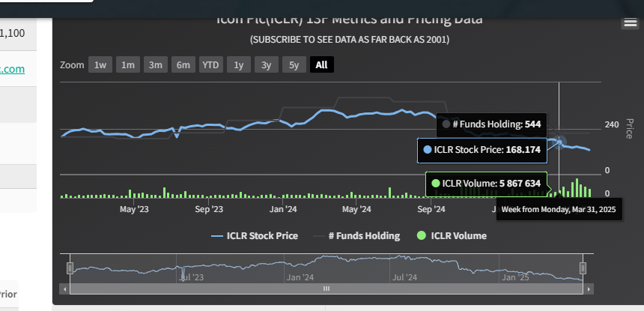Click the subscribe notice subtitle text
Image resolution: width=644 pixels, height=311 pixels.
(x=350, y=40)
